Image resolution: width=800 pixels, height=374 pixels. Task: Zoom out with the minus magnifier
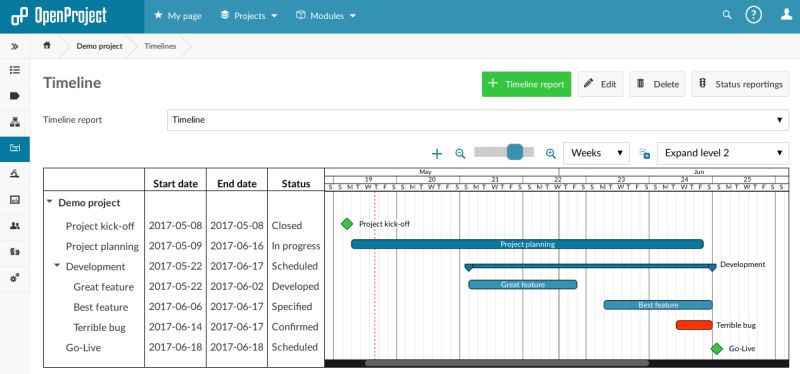460,154
